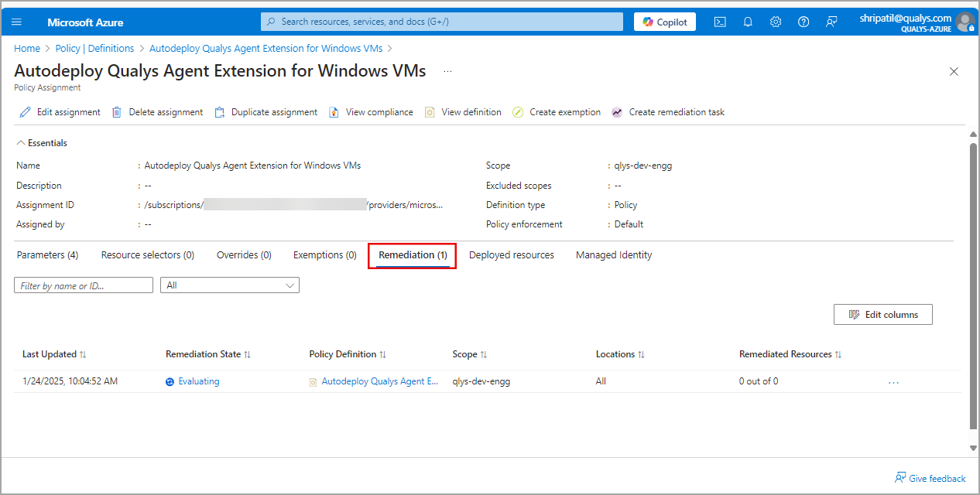The image size is (980, 495).
Task: Open the portal hamburger menu
Action: 16,22
